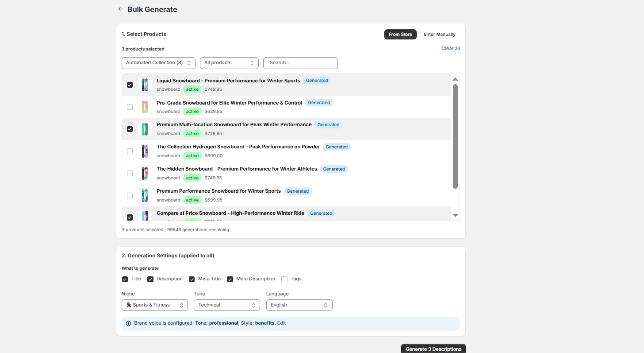Click the Hidden Snowboard thumbnail image

point(145,174)
